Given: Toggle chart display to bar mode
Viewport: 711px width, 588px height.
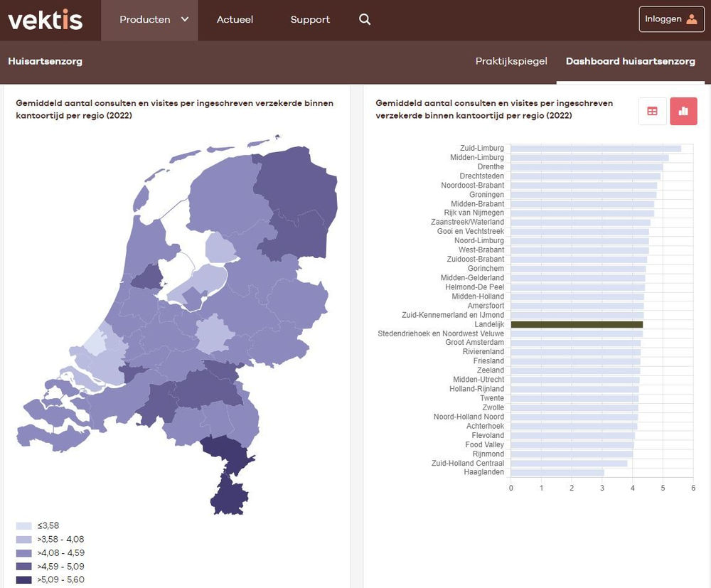Looking at the screenshot, I should 683,111.
